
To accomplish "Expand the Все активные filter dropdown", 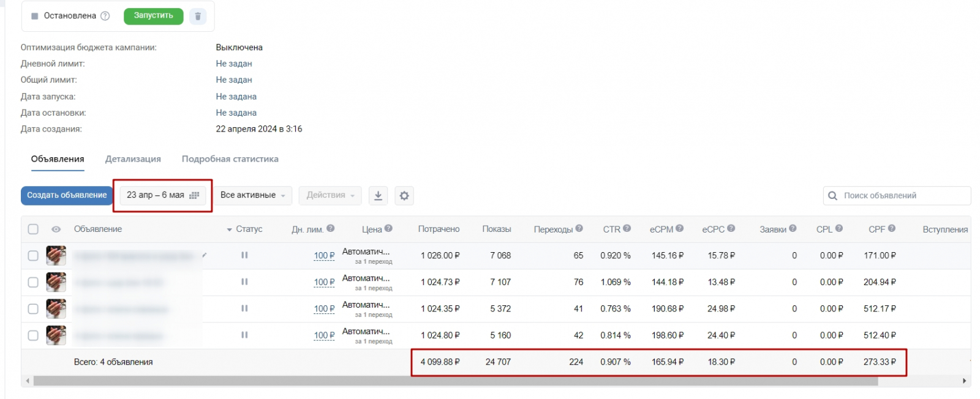I will click(x=252, y=195).
